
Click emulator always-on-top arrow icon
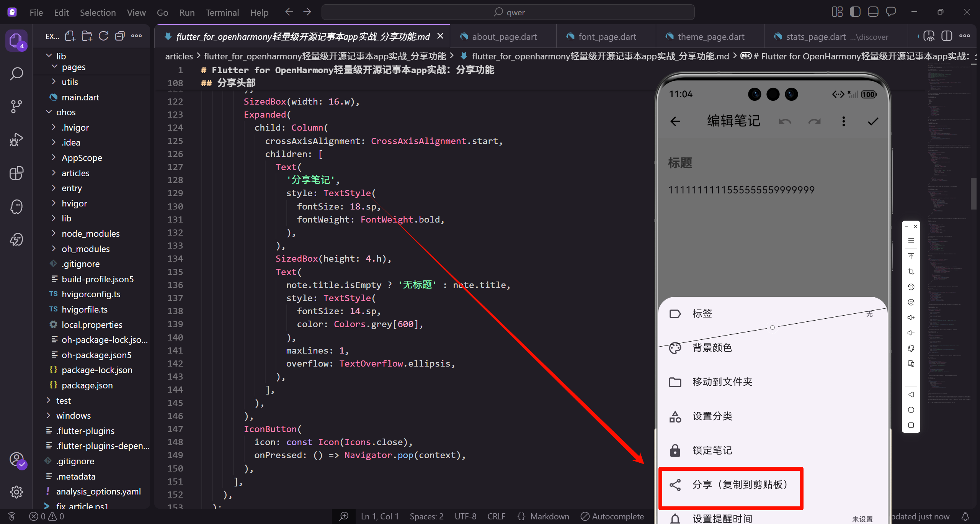(911, 256)
